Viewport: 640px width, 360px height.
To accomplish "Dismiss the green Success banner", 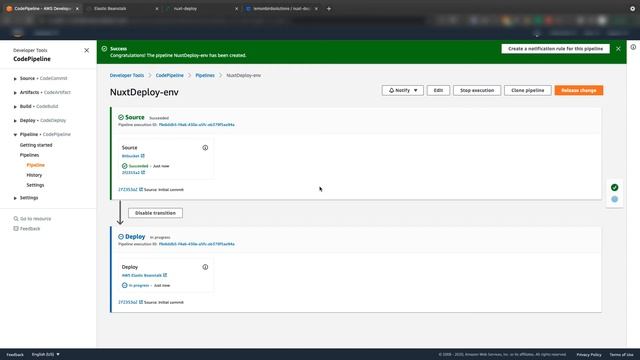I will point(618,49).
